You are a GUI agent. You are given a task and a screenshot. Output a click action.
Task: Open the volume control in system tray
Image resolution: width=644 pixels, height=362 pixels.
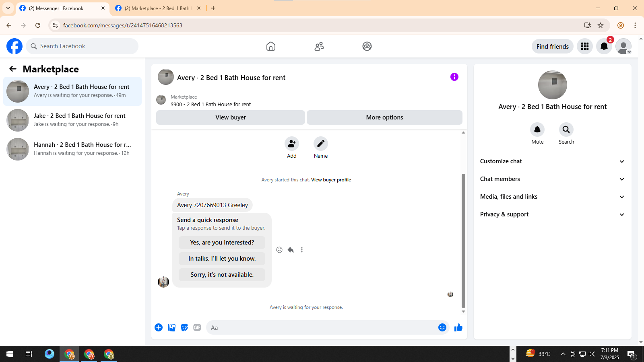tap(592, 354)
